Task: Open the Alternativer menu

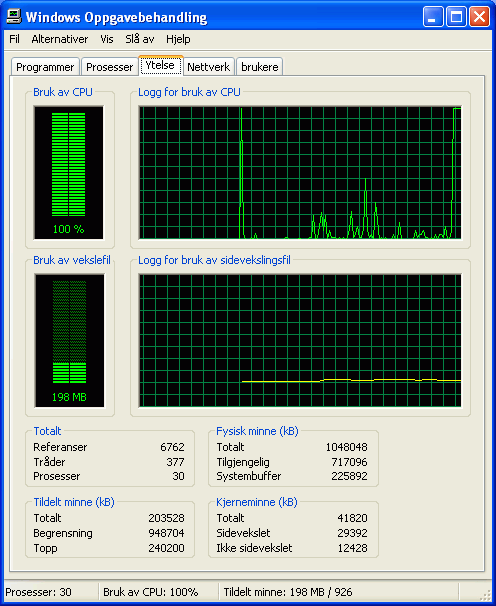Action: (60, 39)
